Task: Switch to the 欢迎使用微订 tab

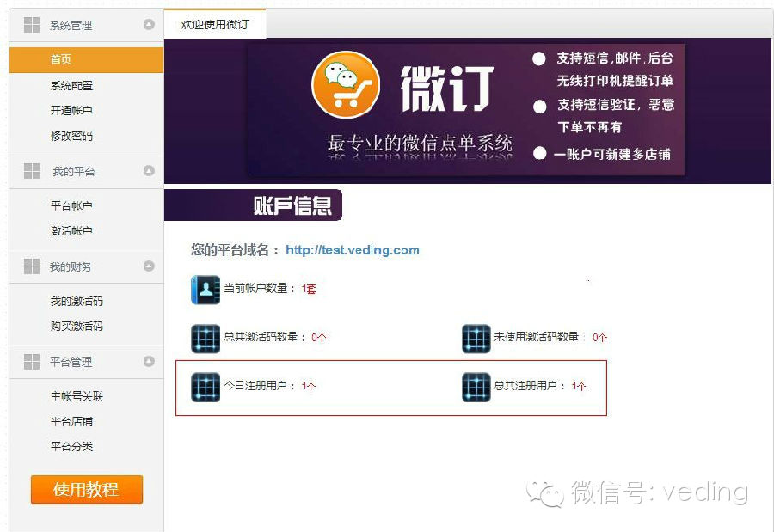Action: pos(215,24)
